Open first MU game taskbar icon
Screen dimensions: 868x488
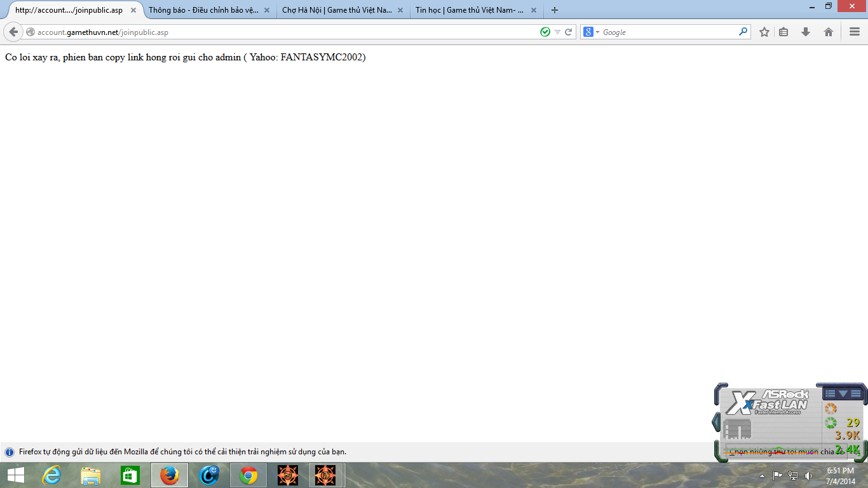click(288, 475)
